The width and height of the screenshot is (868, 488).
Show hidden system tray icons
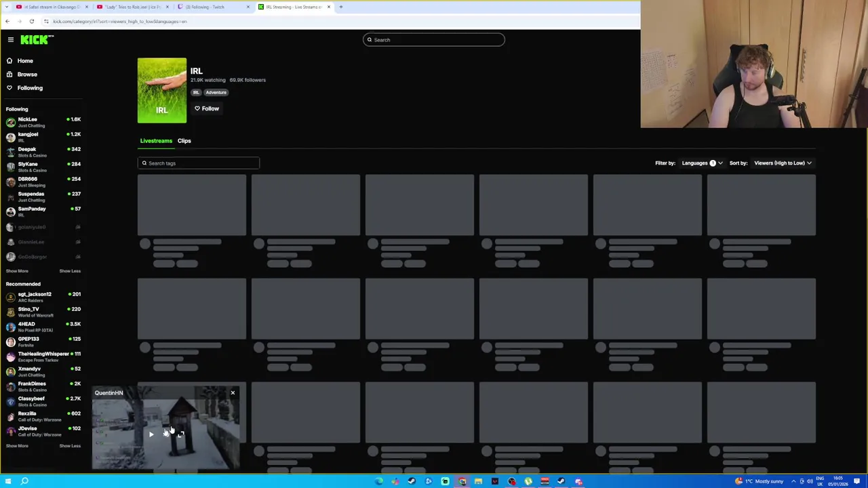tap(793, 481)
